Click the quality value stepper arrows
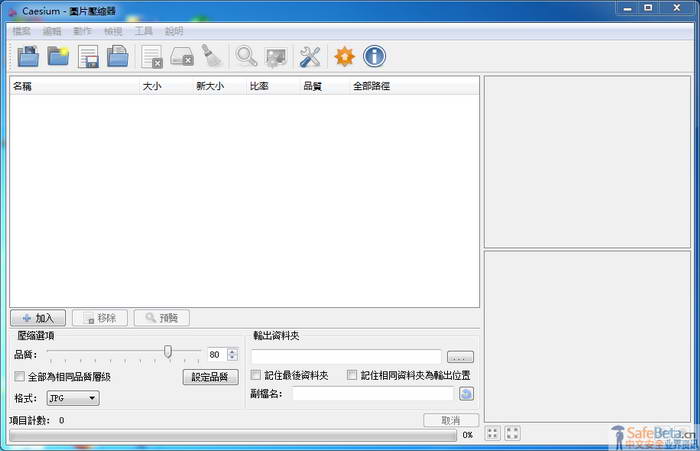This screenshot has height=451, width=700. click(x=232, y=354)
